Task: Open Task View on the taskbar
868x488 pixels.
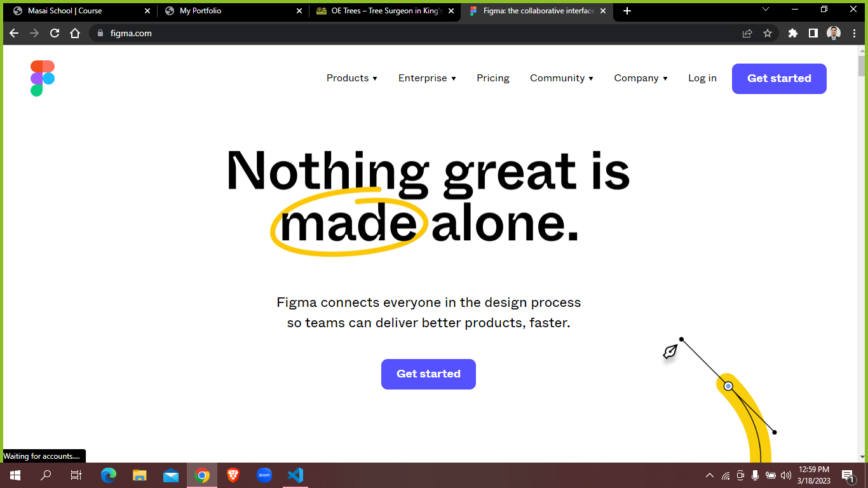Action: [x=76, y=475]
